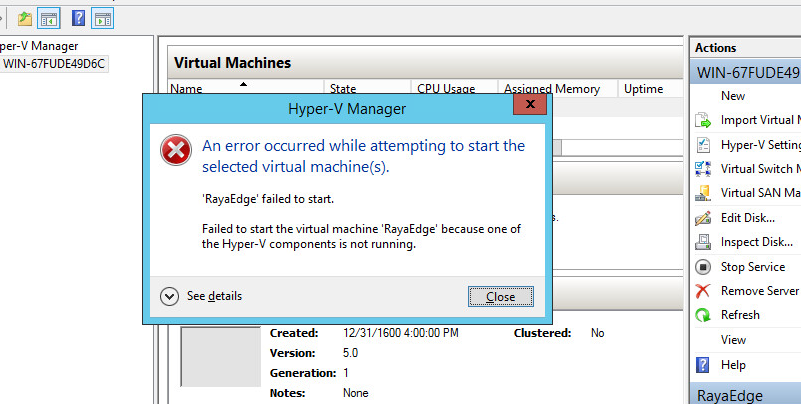The image size is (801, 404).
Task: Click the Close button in error dialog
Action: point(501,297)
